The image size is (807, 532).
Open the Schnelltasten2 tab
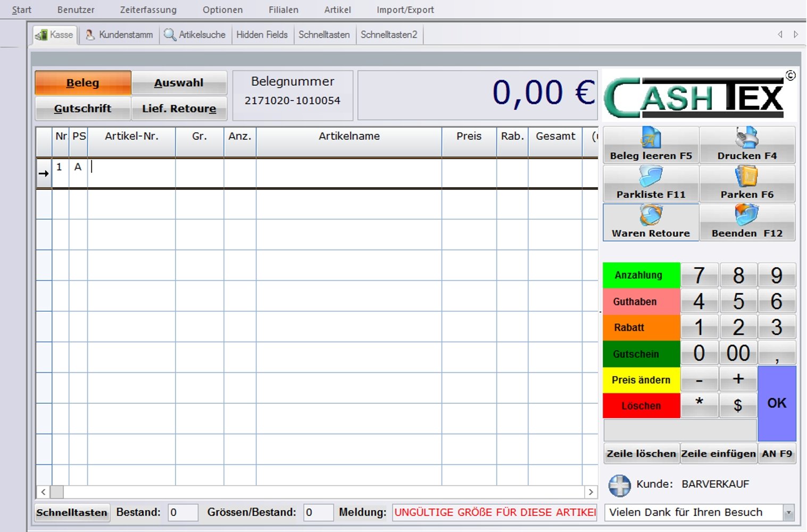(389, 35)
